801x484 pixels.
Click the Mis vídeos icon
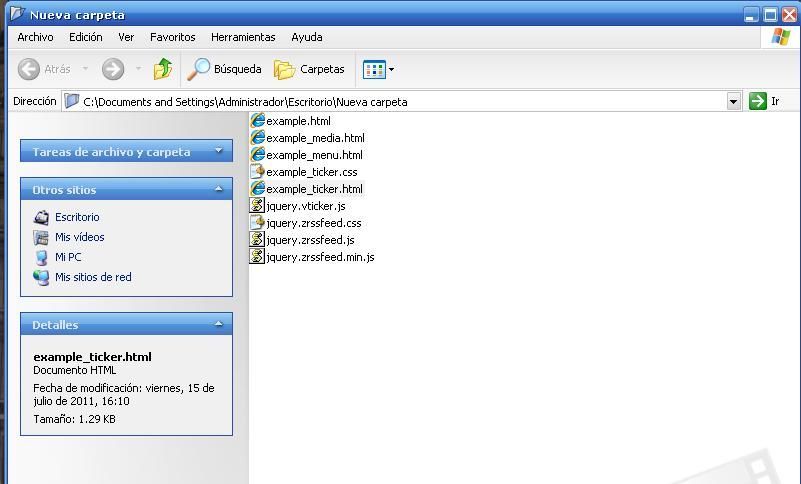(x=41, y=237)
